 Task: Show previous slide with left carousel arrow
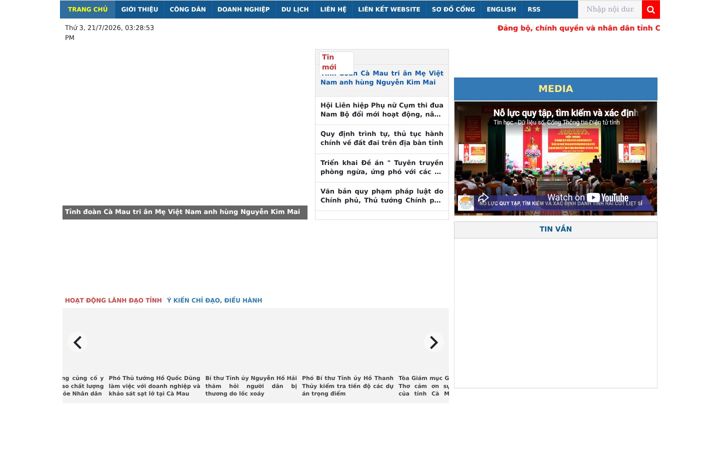click(78, 343)
